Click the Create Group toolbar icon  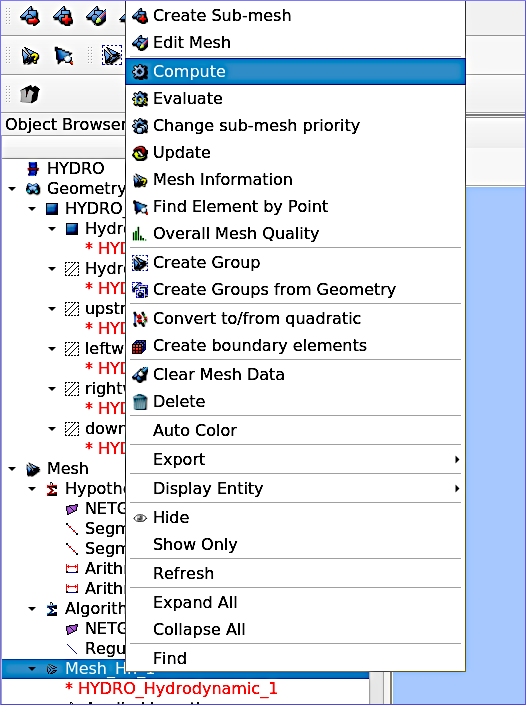click(111, 55)
